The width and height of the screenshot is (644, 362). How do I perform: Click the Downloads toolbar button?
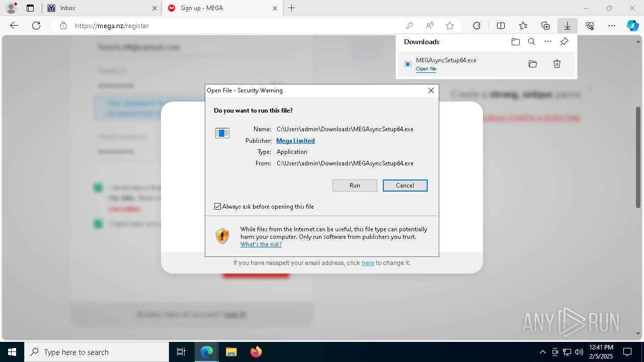coord(568,26)
